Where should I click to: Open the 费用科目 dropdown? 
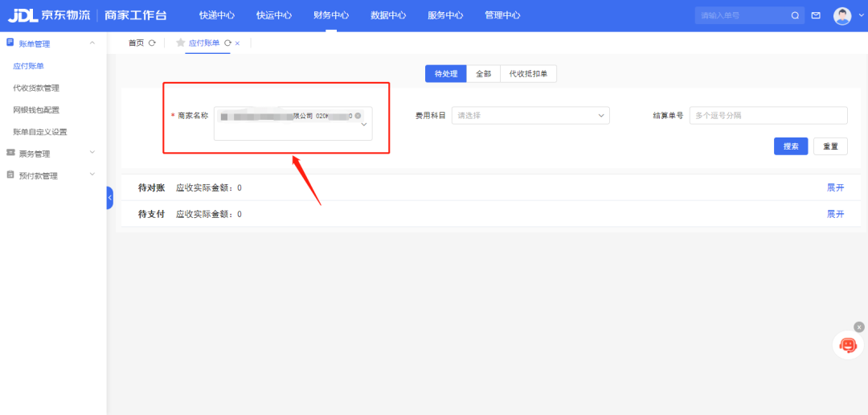coord(530,116)
